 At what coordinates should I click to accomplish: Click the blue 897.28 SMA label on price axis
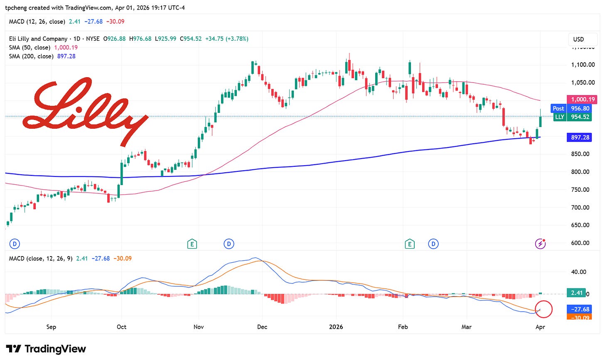pos(579,137)
